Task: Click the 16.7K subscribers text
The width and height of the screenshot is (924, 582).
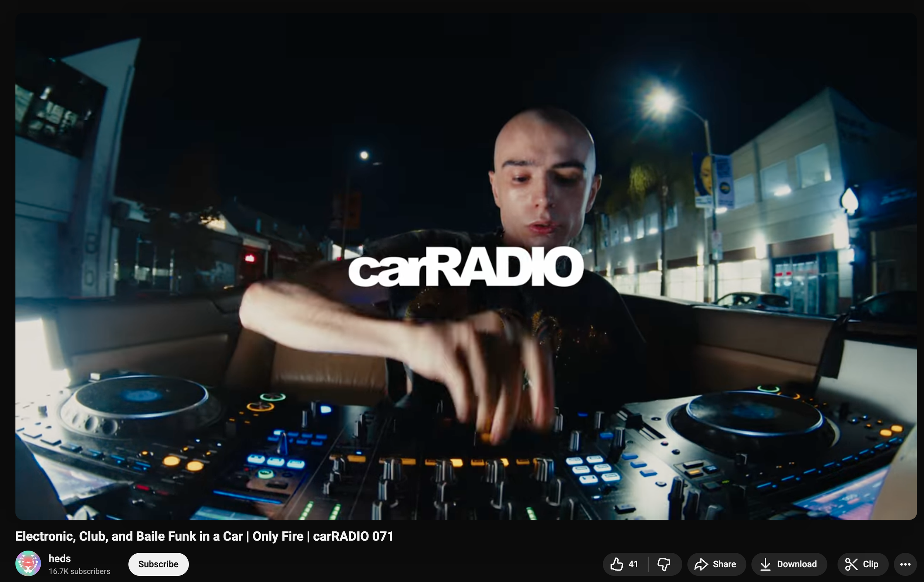Action: (x=79, y=571)
